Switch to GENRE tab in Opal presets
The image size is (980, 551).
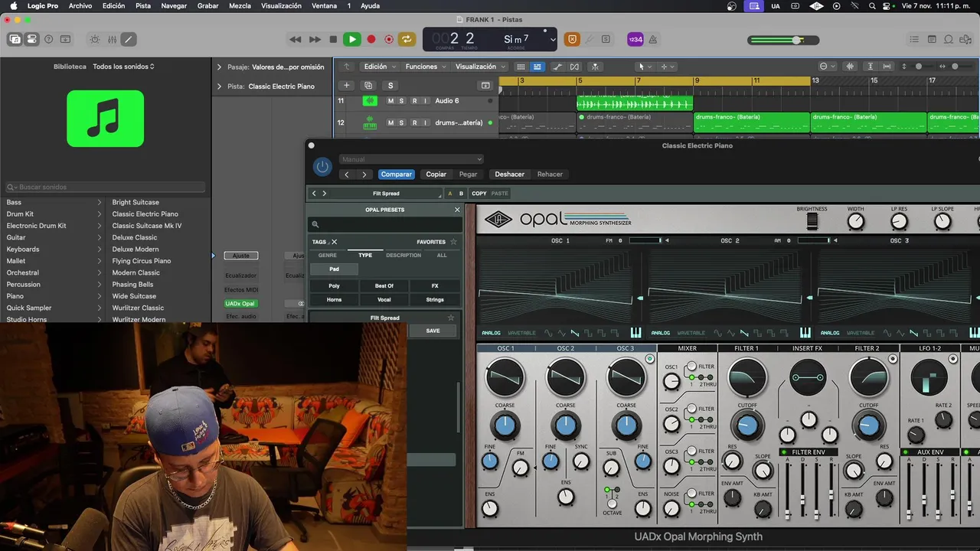click(x=327, y=255)
